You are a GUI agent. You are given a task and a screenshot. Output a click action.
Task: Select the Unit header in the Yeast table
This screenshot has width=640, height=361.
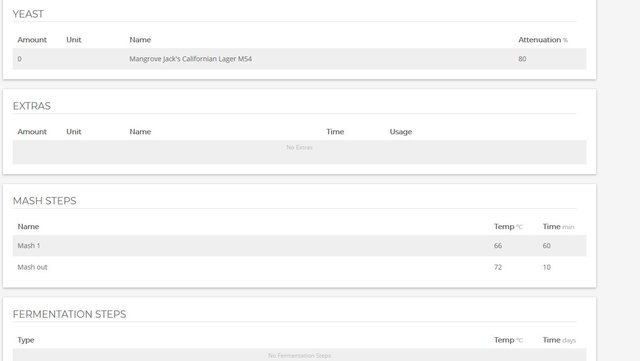coord(74,40)
